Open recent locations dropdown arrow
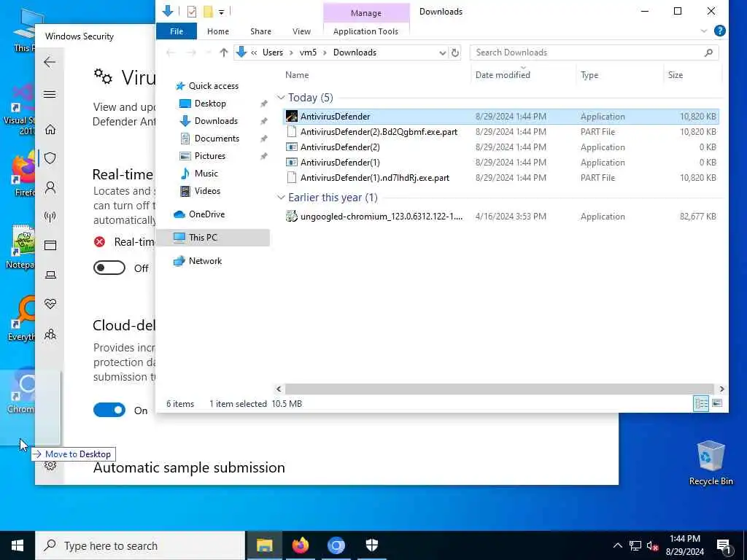 tap(208, 52)
